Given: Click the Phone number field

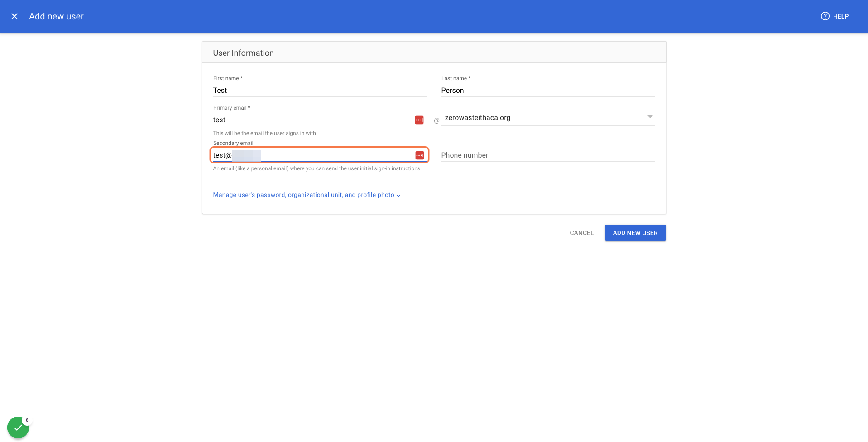Looking at the screenshot, I should coord(548,155).
